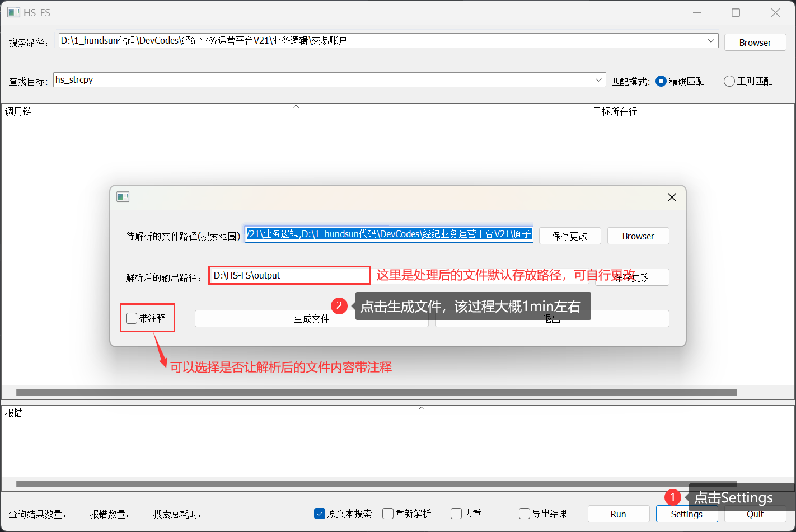Enable the 重新解析 checkbox
Image resolution: width=796 pixels, height=532 pixels.
pos(388,514)
